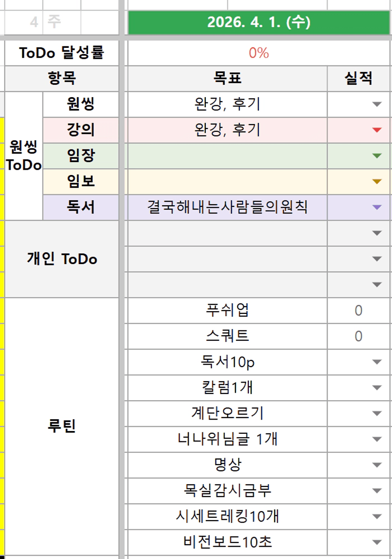The width and height of the screenshot is (392, 559).
Task: Open dropdown for 독서10p routine
Action: [377, 362]
